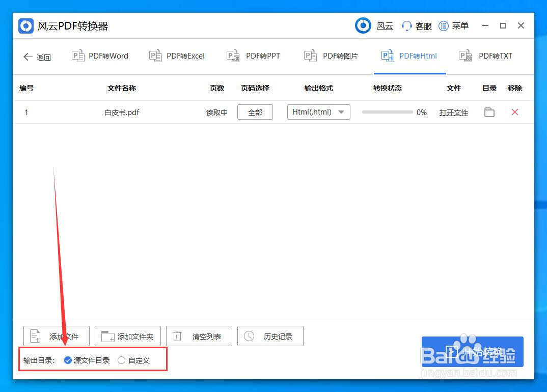This screenshot has width=547, height=392.
Task: Select the PDF转Excel conversion icon
Action: pyautogui.click(x=155, y=56)
